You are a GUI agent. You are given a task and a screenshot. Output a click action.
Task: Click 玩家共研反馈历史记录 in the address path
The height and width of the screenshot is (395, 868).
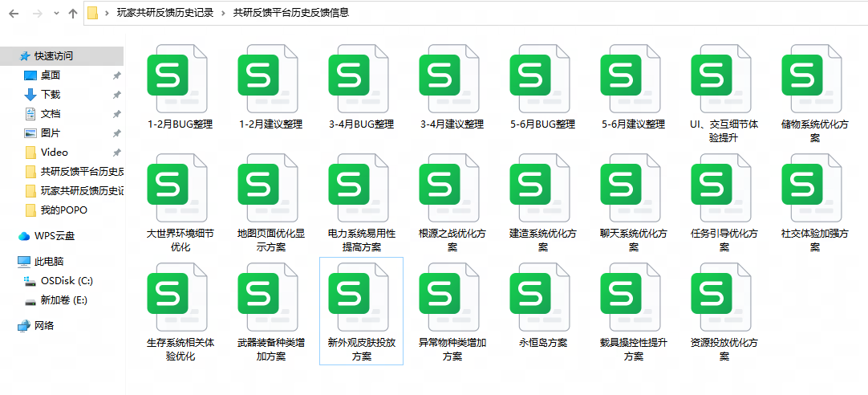(165, 14)
